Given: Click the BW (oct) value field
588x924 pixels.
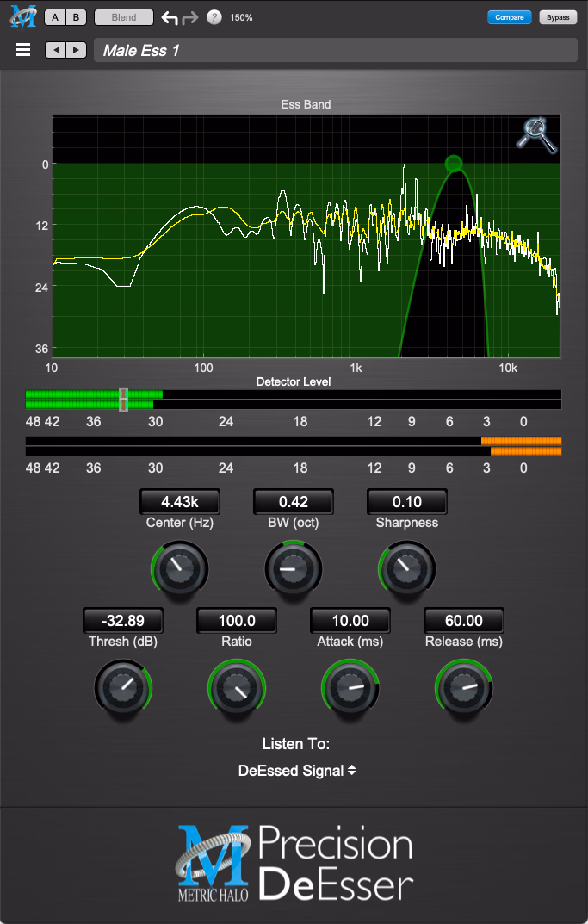Looking at the screenshot, I should click(294, 502).
